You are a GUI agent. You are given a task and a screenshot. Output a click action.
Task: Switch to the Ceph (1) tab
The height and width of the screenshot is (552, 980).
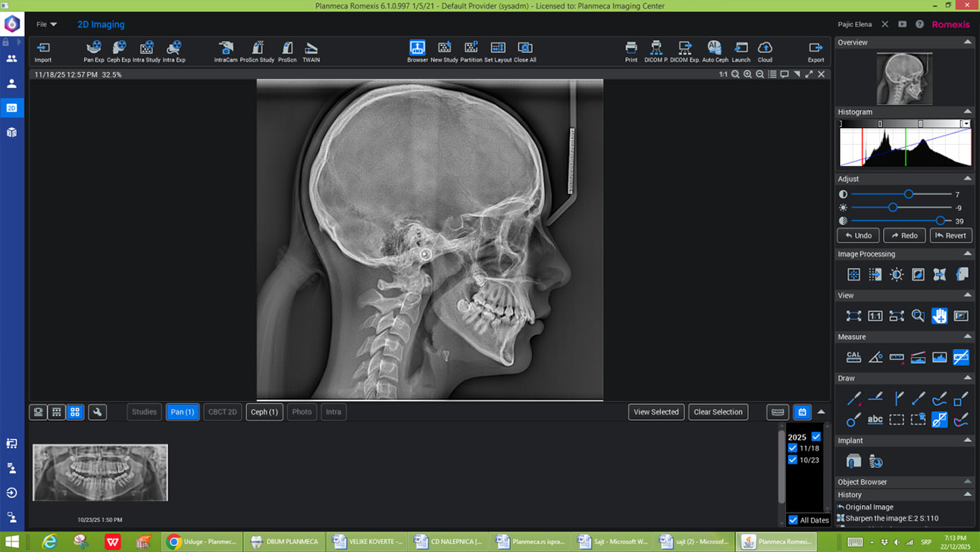tap(264, 412)
